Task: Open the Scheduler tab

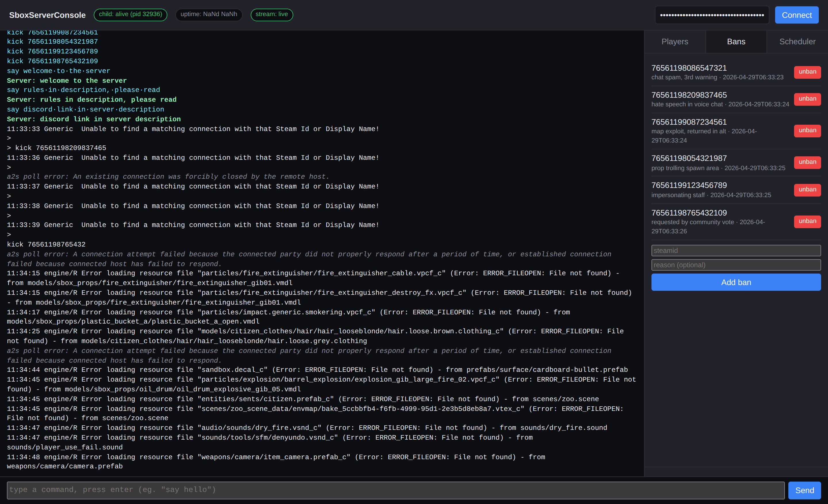Action: click(797, 42)
